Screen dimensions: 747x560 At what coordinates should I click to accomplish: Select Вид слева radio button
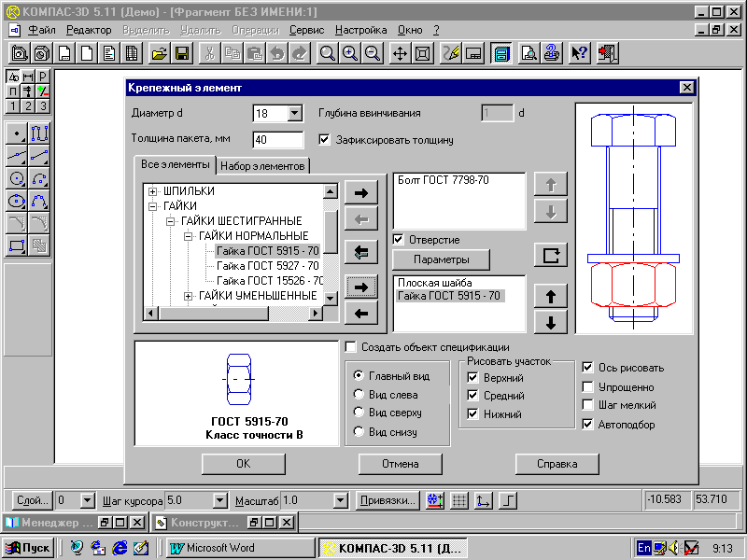(x=359, y=394)
